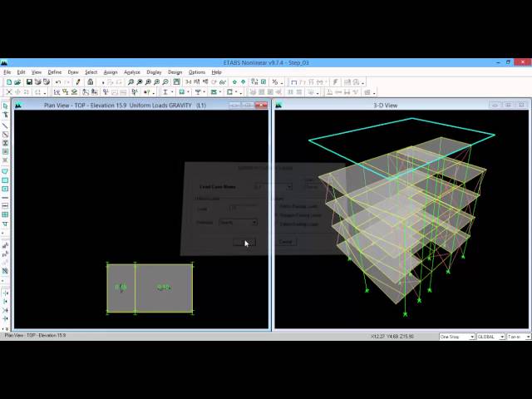The image size is (532, 399).
Task: Open an existing model file icon
Action: click(x=17, y=82)
